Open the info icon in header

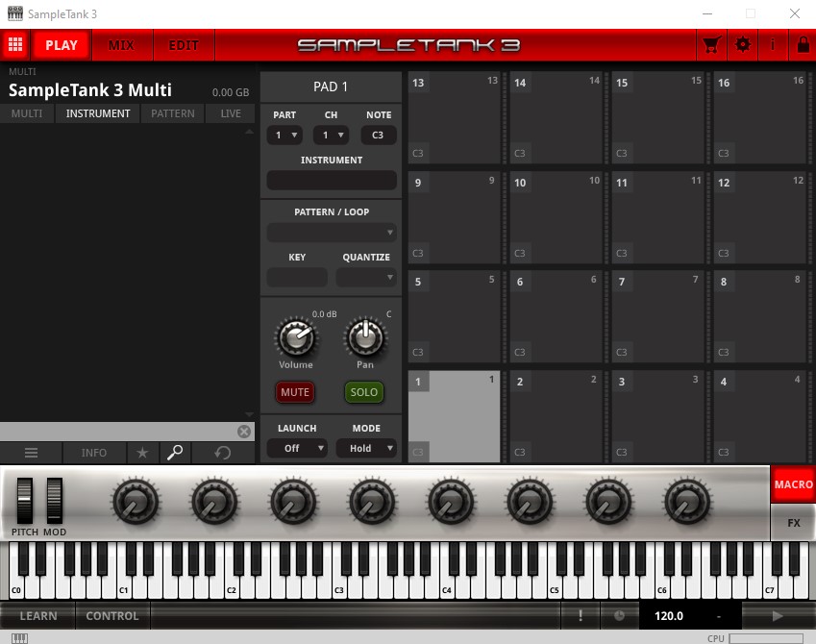[773, 45]
